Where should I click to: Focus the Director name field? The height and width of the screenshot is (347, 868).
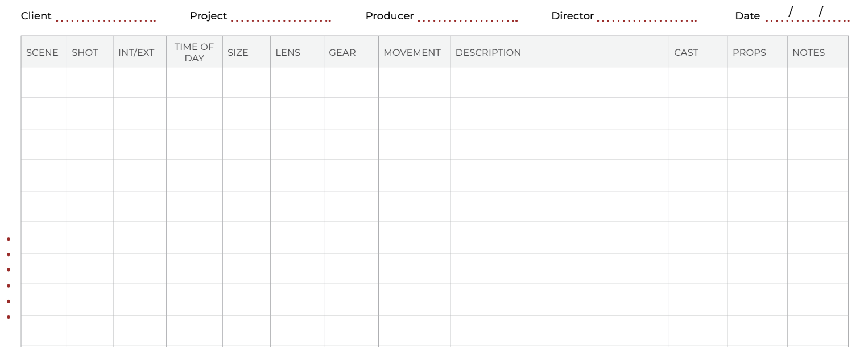647,18
